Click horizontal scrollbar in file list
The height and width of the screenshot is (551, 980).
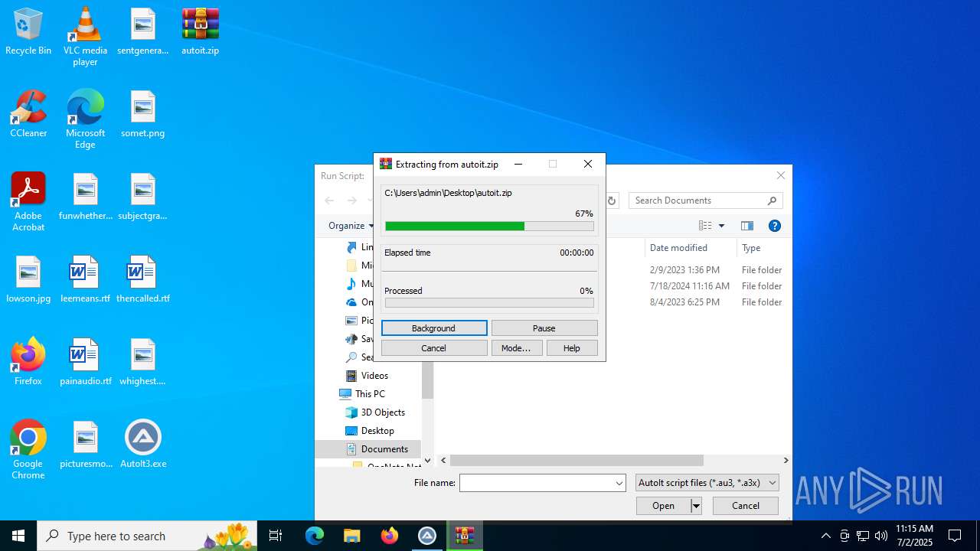(577, 460)
